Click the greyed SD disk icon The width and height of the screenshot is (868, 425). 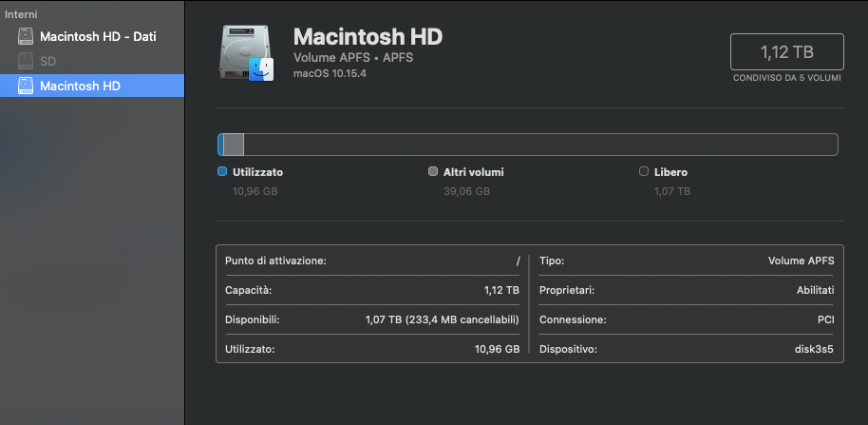[x=26, y=61]
